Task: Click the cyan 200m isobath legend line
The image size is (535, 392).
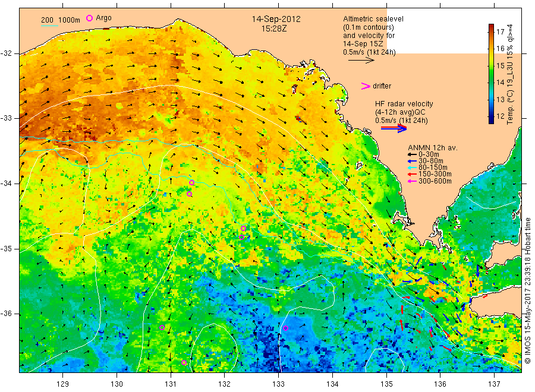Action: (x=49, y=26)
